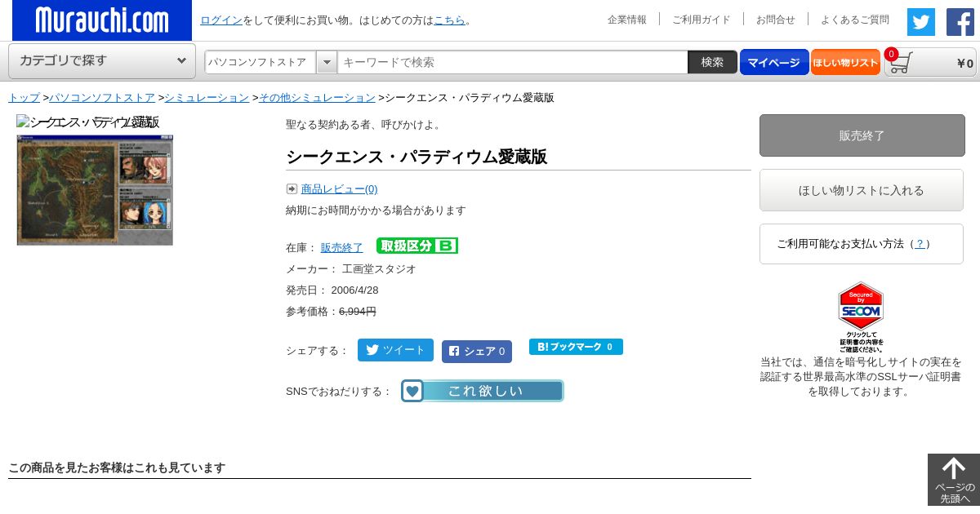Image resolution: width=980 pixels, height=514 pixels.
Task: Click 販売終了 stock status link
Action: (x=342, y=247)
